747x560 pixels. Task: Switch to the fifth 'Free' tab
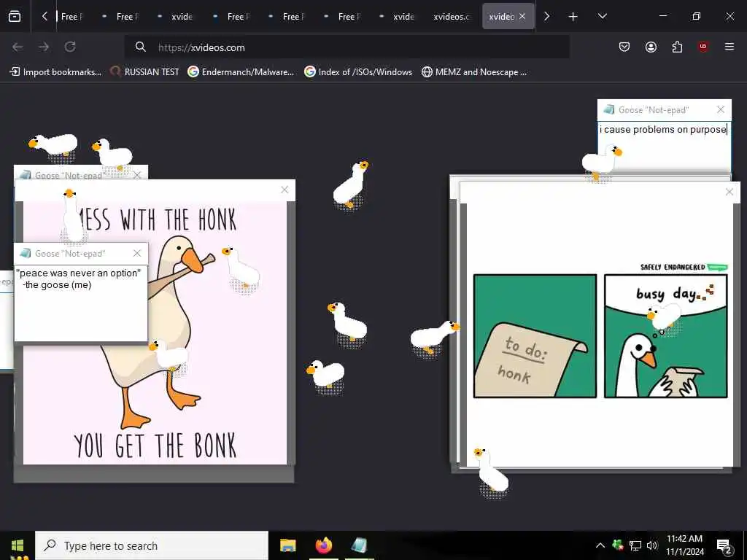344,17
